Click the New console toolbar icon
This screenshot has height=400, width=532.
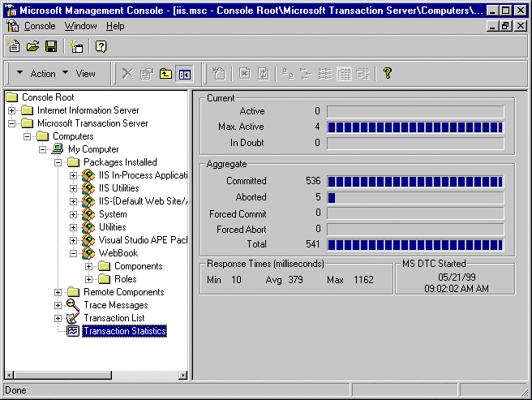[x=14, y=46]
